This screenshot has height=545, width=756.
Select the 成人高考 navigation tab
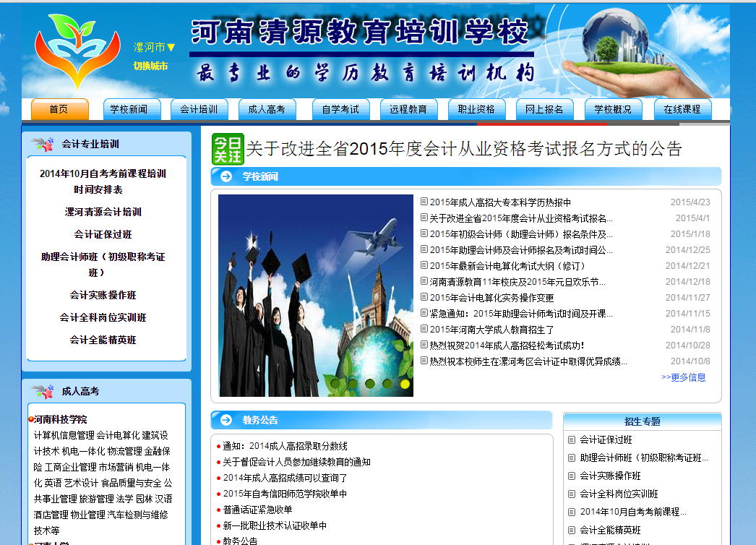(x=267, y=109)
